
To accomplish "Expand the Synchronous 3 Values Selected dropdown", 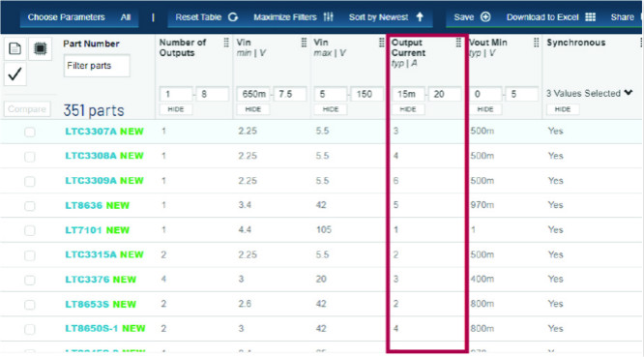I will (589, 93).
